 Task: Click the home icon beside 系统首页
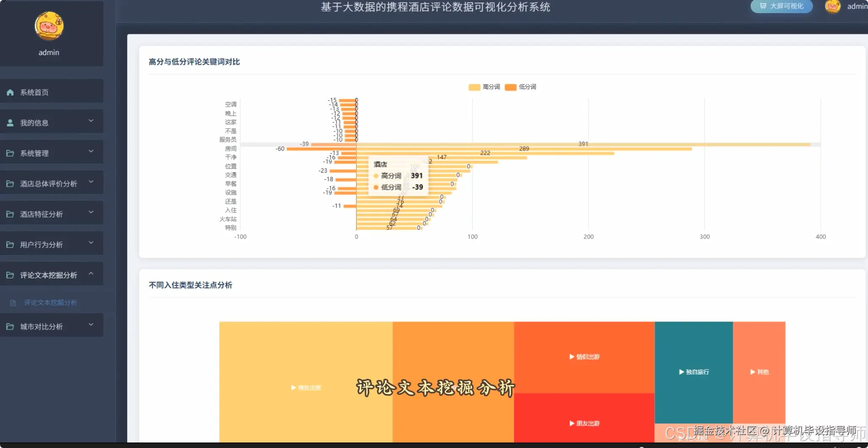(x=10, y=92)
